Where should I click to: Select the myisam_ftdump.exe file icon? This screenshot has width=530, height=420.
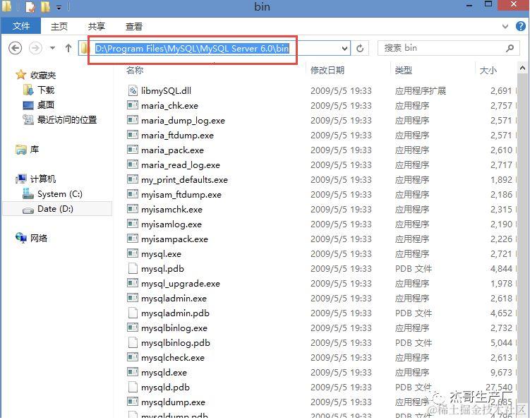click(133, 194)
